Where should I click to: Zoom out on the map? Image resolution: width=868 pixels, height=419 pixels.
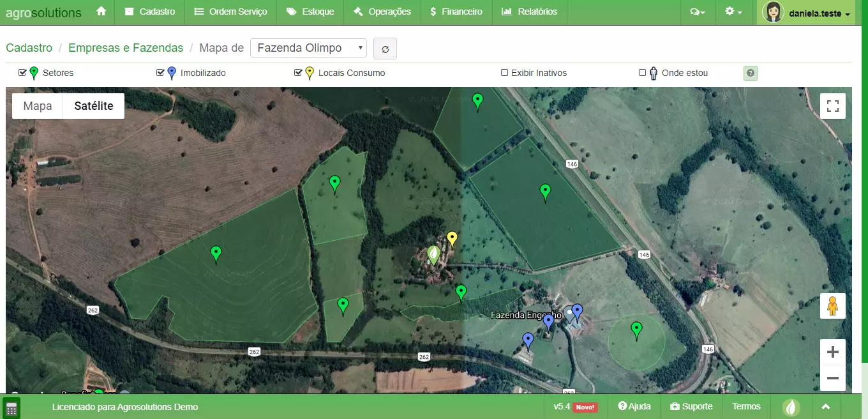point(832,378)
